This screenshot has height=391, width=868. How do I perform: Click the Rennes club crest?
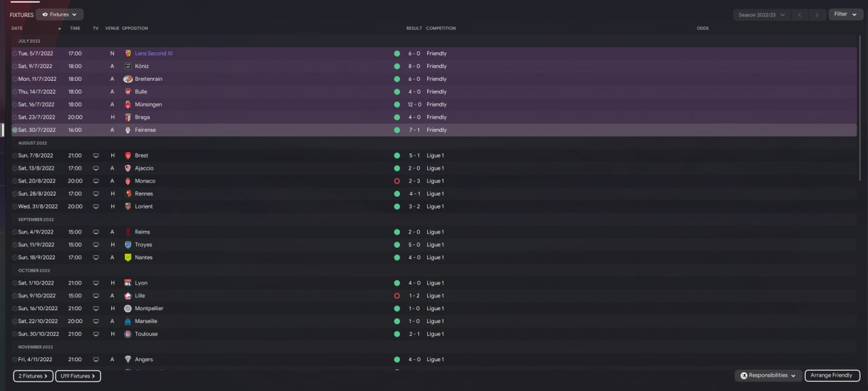127,194
